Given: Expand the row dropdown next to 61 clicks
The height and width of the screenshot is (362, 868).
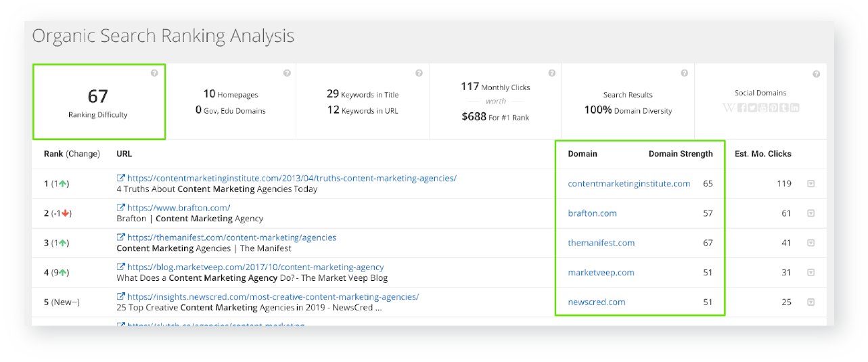Looking at the screenshot, I should point(810,213).
